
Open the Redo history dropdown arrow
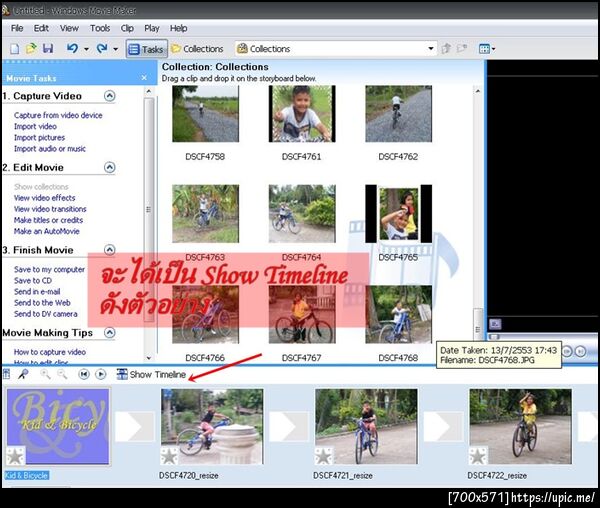pyautogui.click(x=116, y=49)
